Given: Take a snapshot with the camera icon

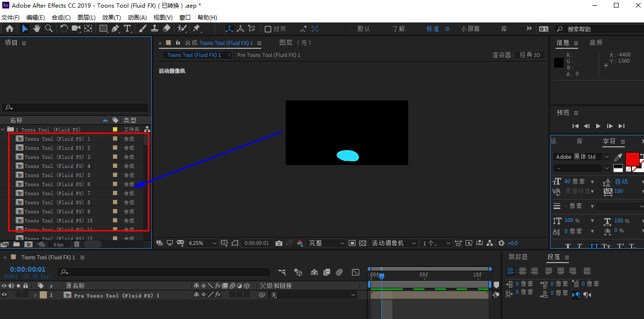Looking at the screenshot, I should [279, 243].
